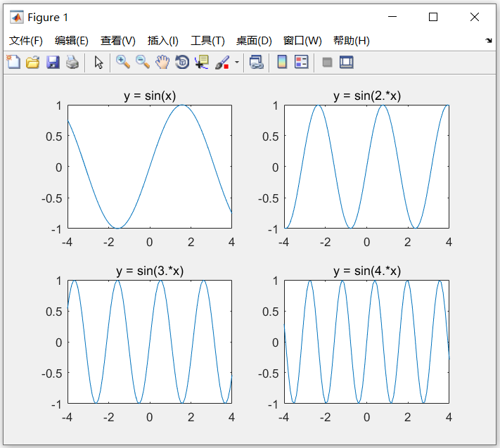
Task: Print the figure with the printer icon
Action: coord(72,62)
